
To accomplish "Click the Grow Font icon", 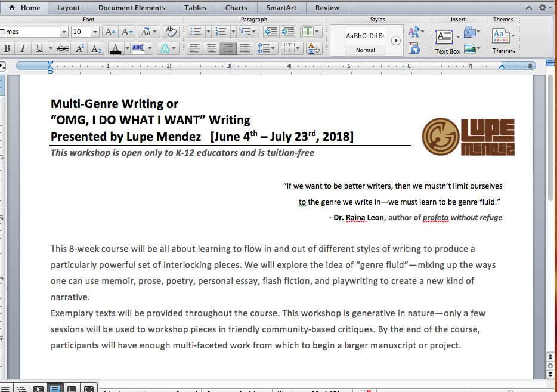I will coord(110,32).
